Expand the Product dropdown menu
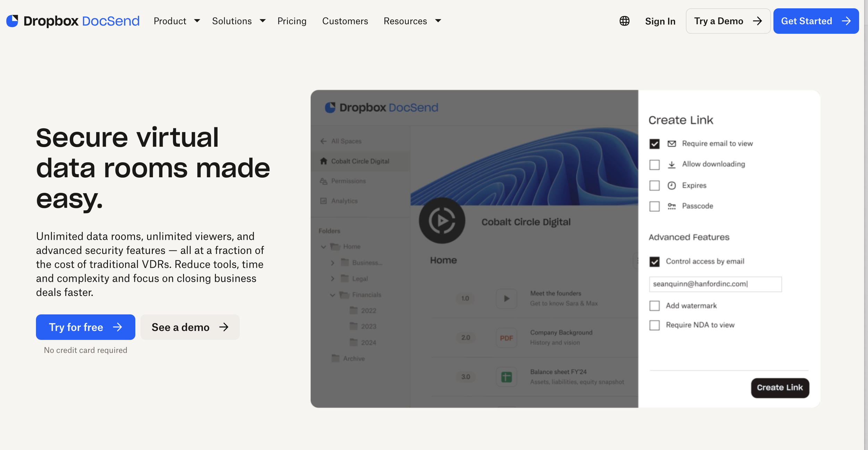This screenshot has width=868, height=450. click(177, 21)
